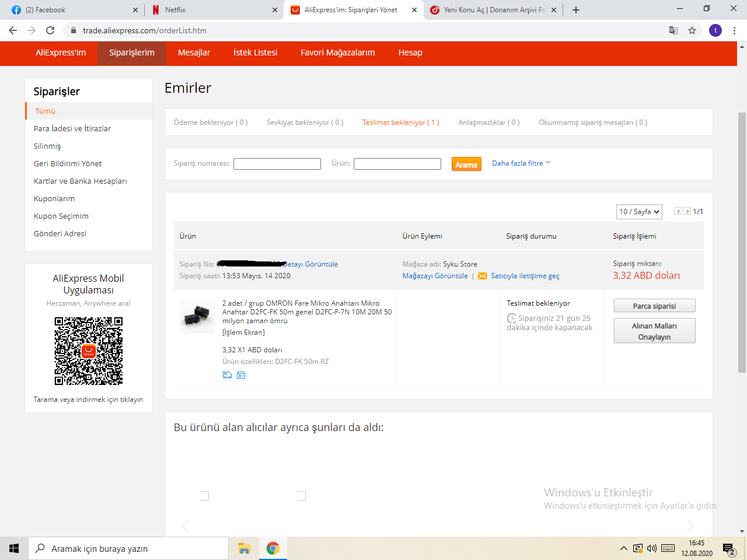Open the Google Translate page icon

click(673, 30)
